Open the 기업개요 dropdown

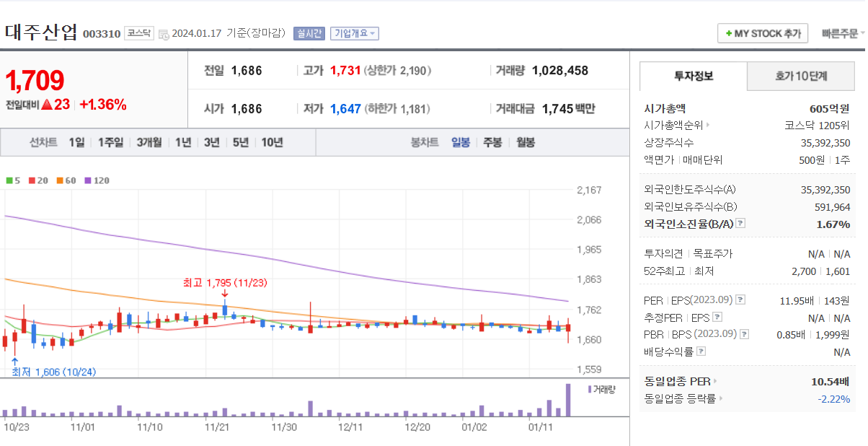pyautogui.click(x=355, y=33)
